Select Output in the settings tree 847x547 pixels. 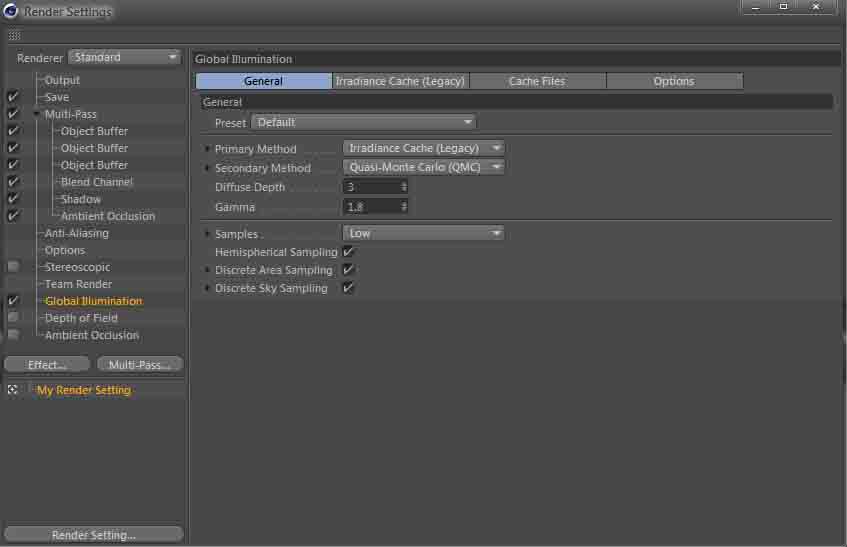pyautogui.click(x=62, y=80)
